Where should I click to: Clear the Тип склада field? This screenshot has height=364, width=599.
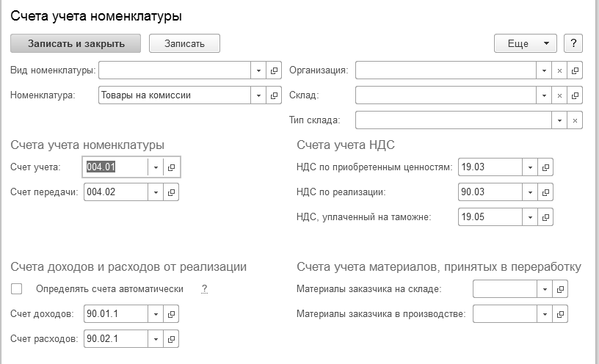coord(576,120)
